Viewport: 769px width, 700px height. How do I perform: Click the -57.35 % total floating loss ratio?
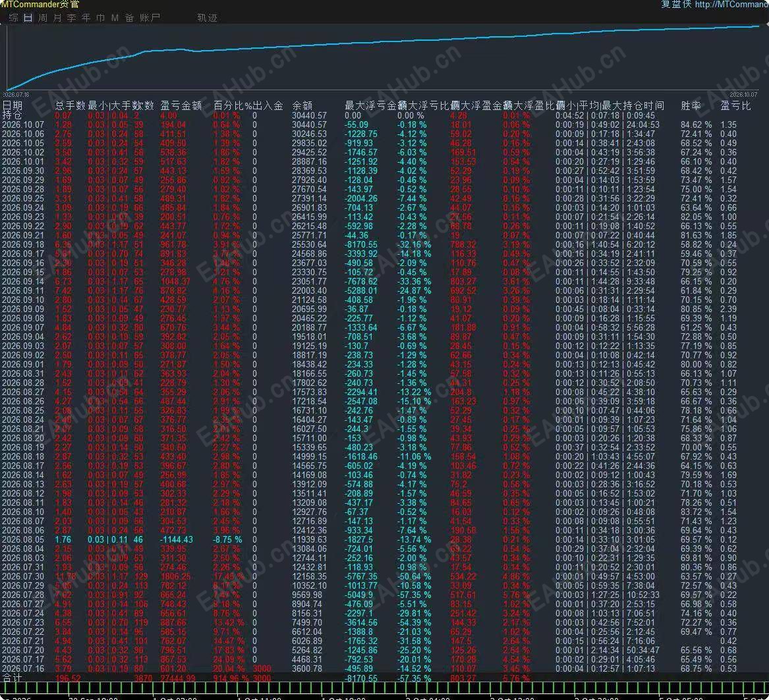click(414, 678)
